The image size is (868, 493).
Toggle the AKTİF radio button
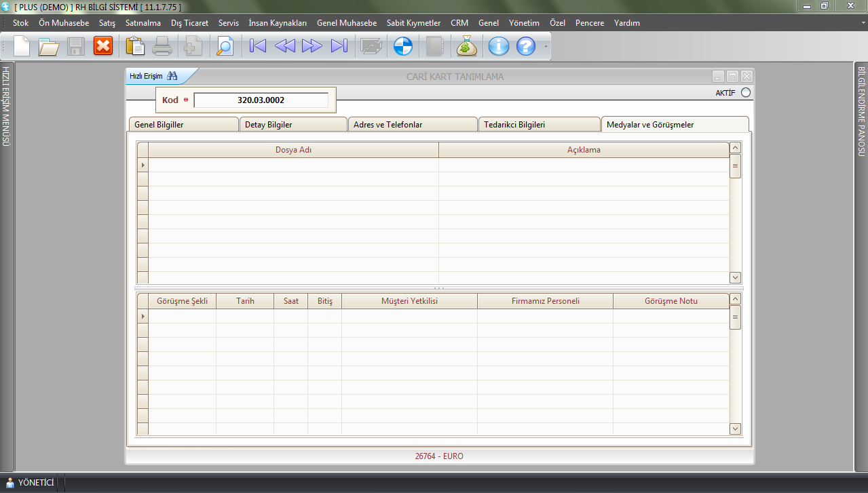[x=746, y=93]
